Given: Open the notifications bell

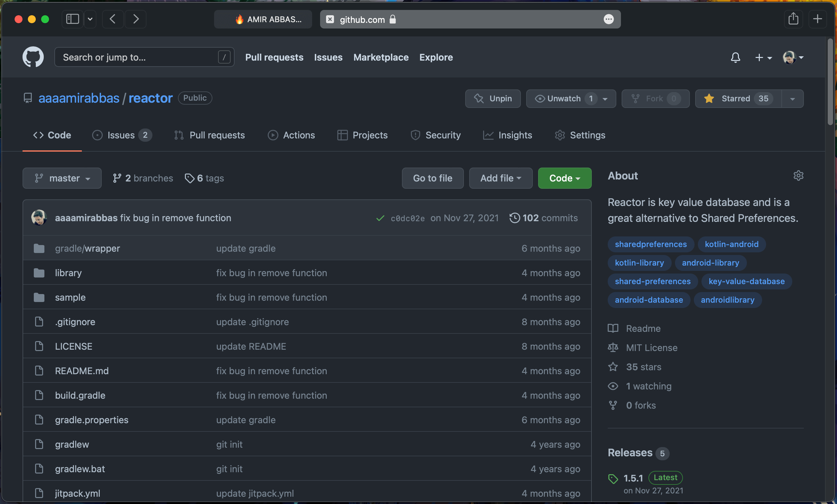Looking at the screenshot, I should [735, 57].
